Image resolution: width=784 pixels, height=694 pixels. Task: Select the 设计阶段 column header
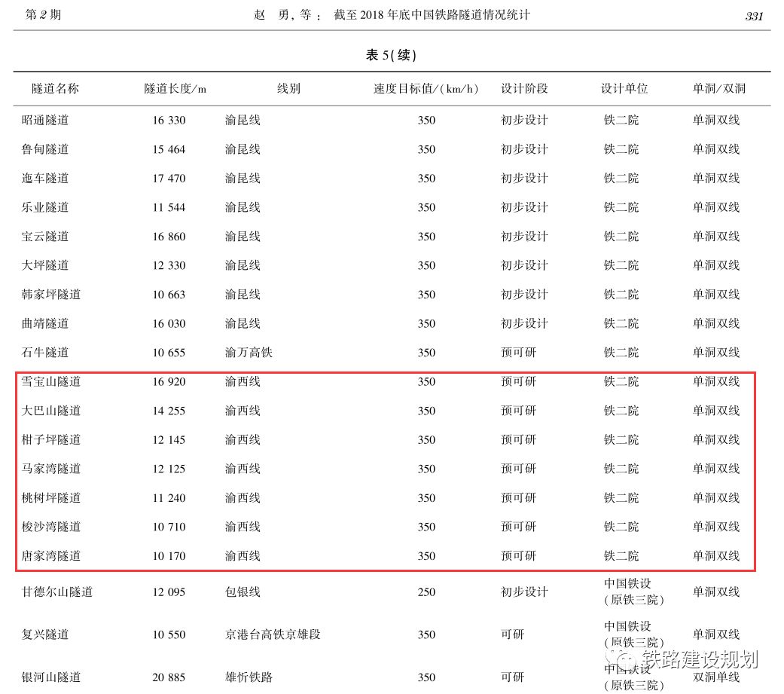524,89
